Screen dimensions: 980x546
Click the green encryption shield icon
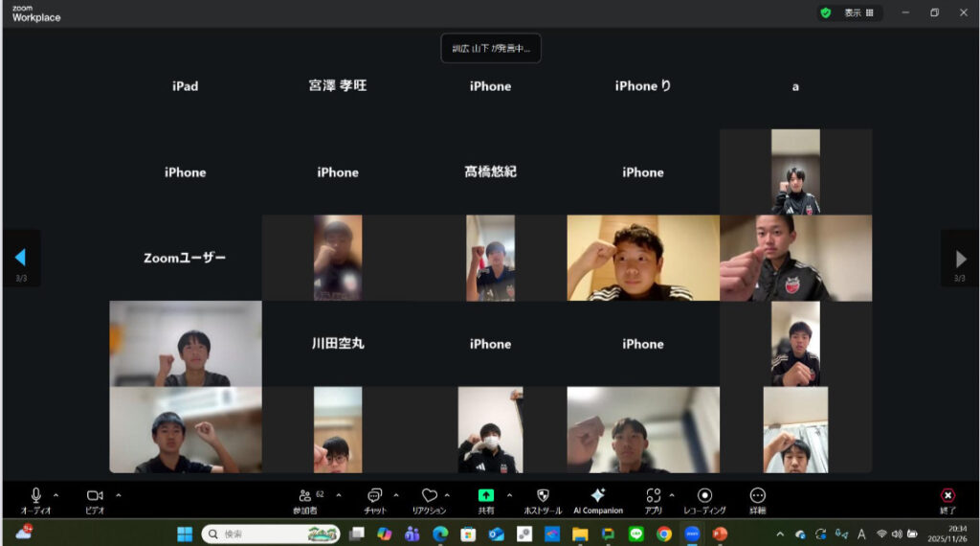coord(825,12)
